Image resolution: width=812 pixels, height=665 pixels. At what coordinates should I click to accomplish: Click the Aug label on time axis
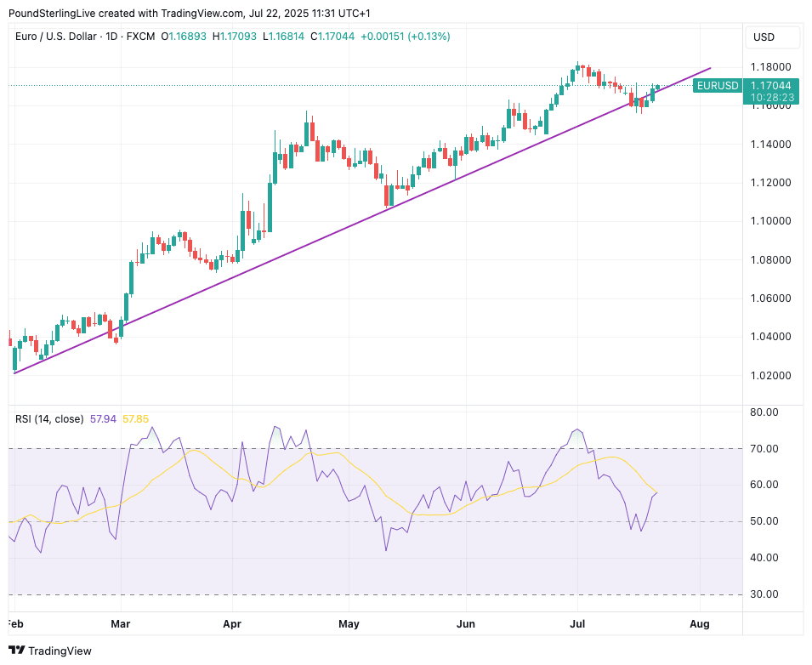(x=698, y=624)
